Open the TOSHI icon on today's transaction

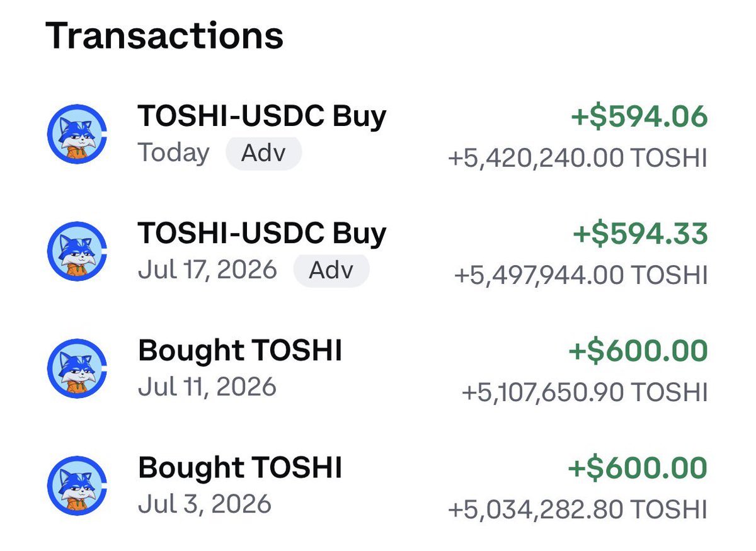coord(77,135)
